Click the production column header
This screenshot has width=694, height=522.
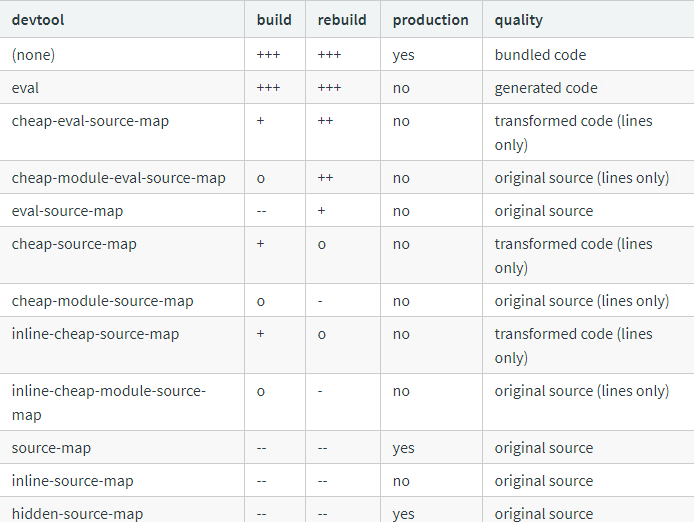[x=431, y=20]
